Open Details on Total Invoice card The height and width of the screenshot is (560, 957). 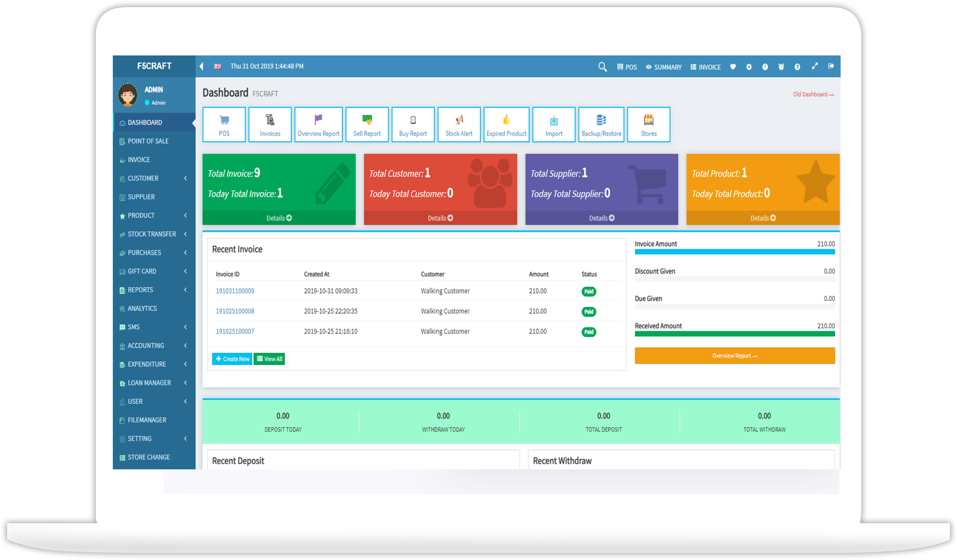(279, 218)
